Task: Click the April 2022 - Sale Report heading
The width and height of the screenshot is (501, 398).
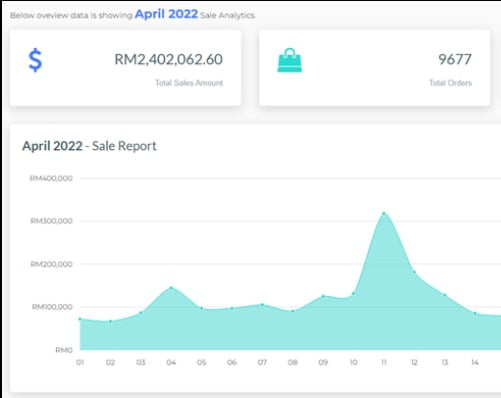Action: [89, 146]
